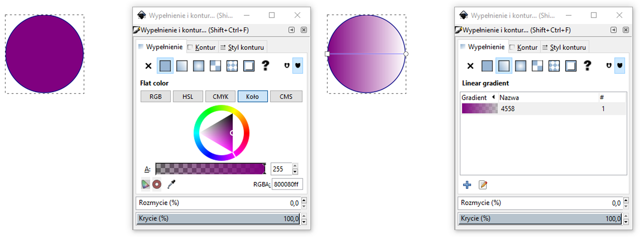Choose pattern fill in Linear gradient panel

click(554, 66)
